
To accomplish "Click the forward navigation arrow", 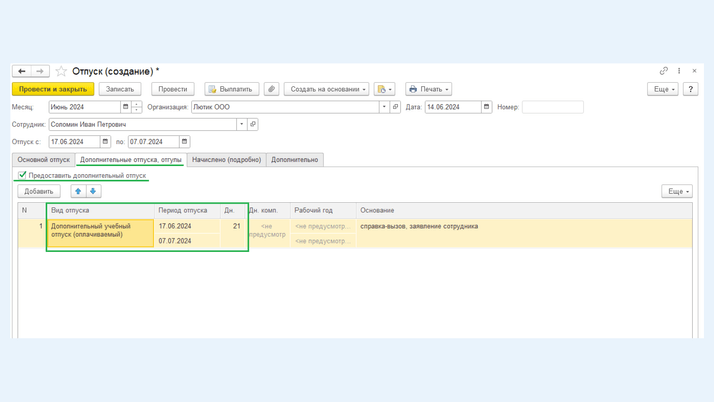I will coord(39,71).
